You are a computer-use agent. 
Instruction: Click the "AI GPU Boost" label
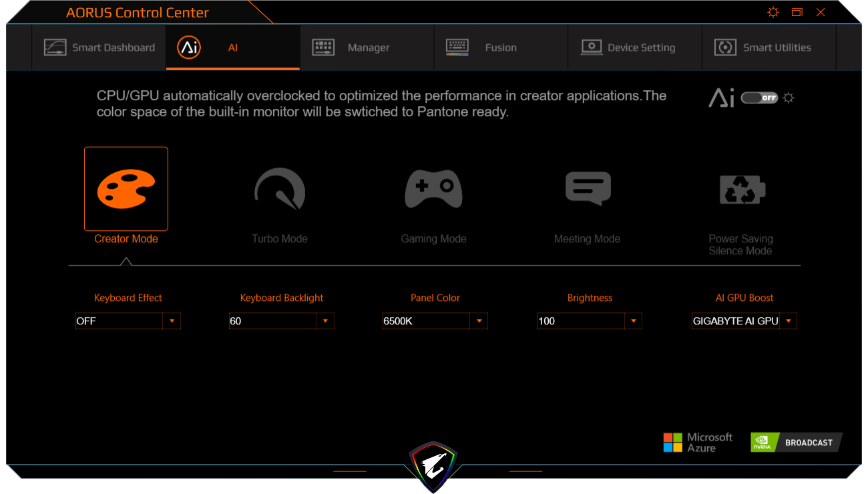pyautogui.click(x=744, y=298)
